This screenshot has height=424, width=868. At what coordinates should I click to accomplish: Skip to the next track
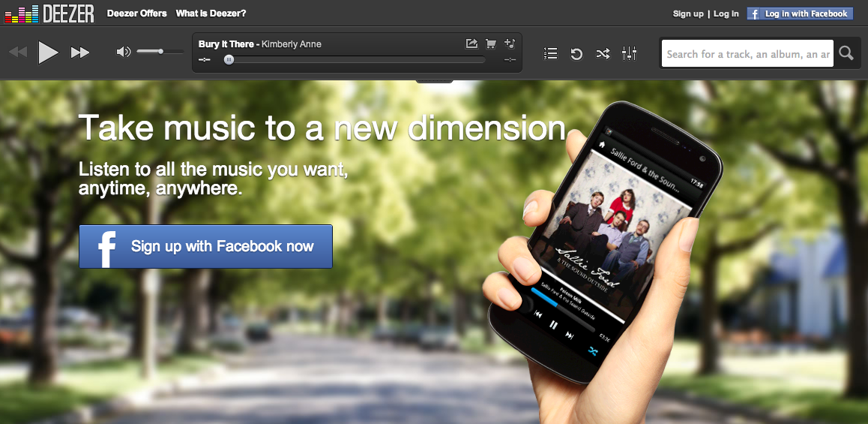[80, 53]
